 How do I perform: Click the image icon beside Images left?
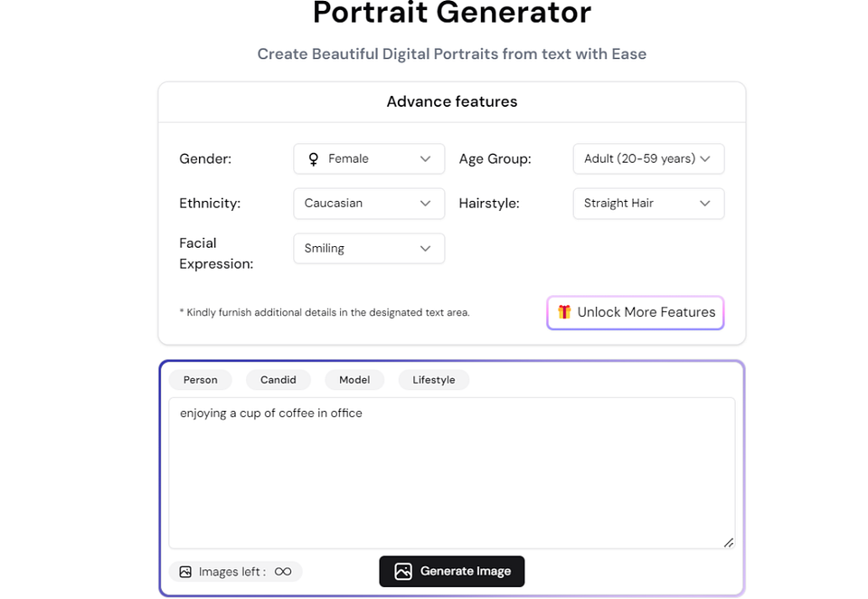click(185, 572)
